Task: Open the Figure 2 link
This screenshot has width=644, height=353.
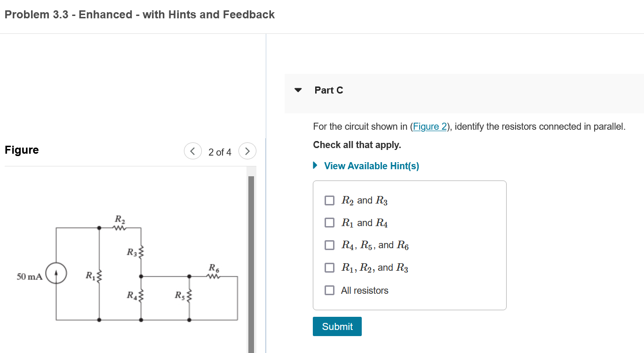Action: (429, 126)
